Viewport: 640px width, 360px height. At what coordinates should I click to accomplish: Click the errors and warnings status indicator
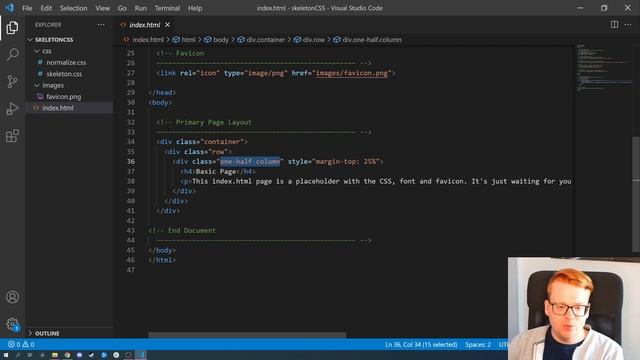pos(21,344)
